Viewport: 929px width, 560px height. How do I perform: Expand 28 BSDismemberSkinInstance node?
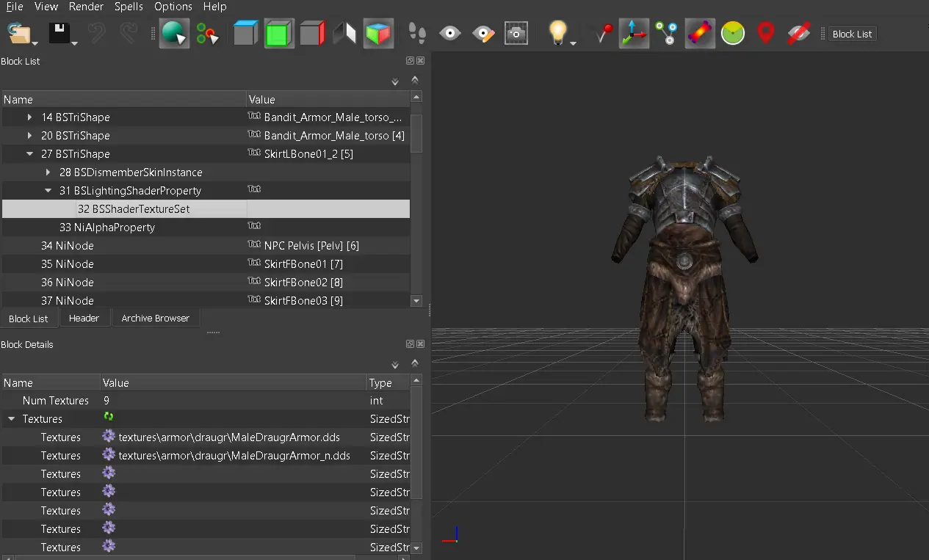pyautogui.click(x=48, y=172)
